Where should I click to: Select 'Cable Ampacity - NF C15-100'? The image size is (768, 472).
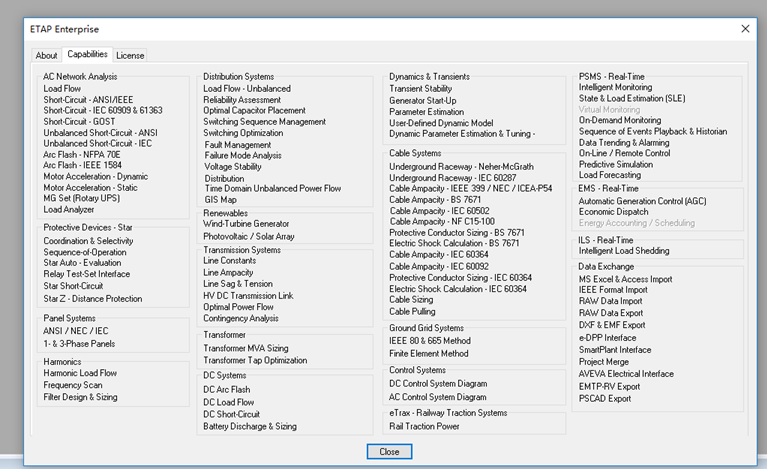coord(442,222)
